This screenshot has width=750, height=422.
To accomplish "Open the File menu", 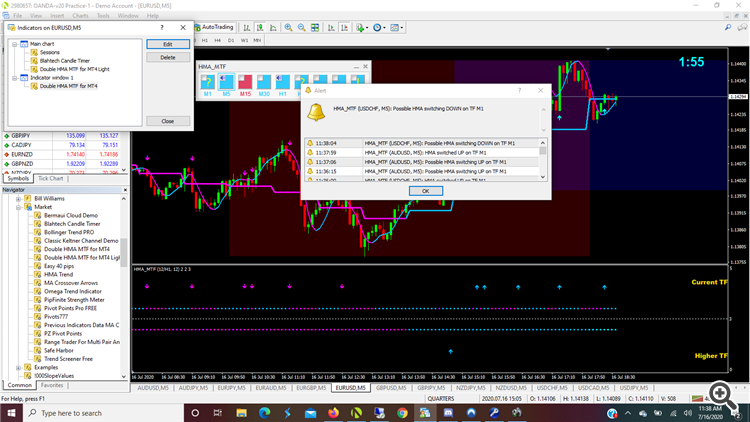I will pyautogui.click(x=18, y=16).
